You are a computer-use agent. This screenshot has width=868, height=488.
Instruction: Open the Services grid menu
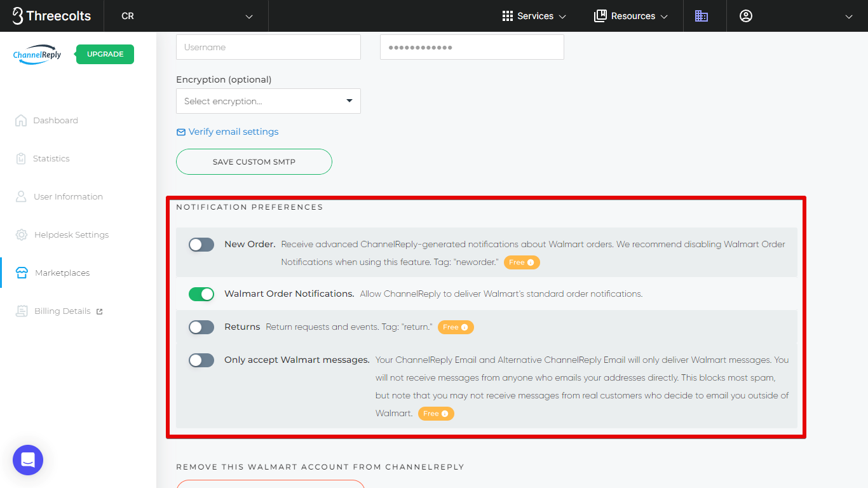(x=534, y=16)
